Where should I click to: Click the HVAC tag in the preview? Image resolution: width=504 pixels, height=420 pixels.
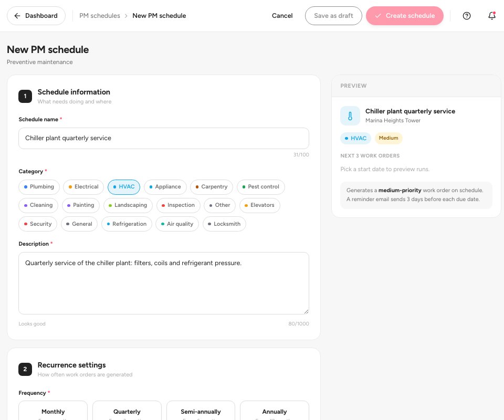point(355,138)
